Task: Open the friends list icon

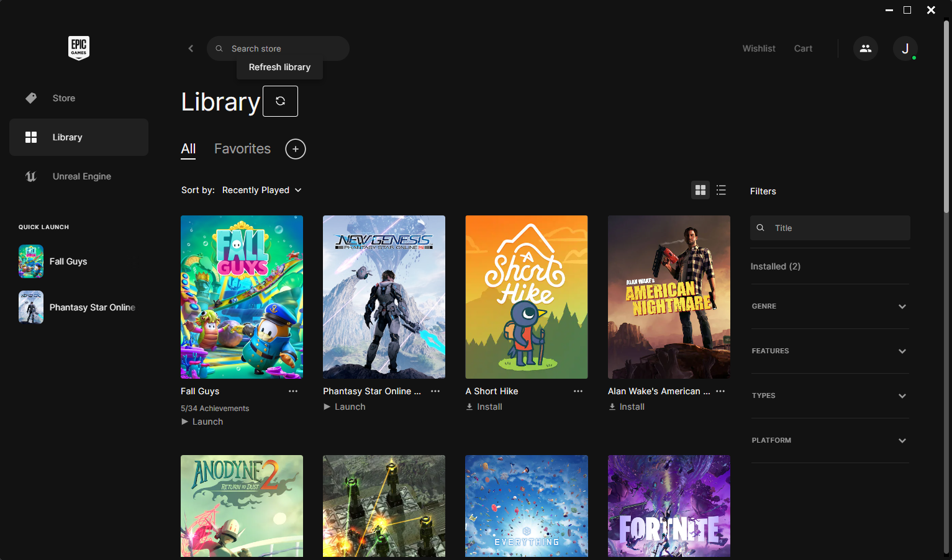Action: [x=866, y=48]
